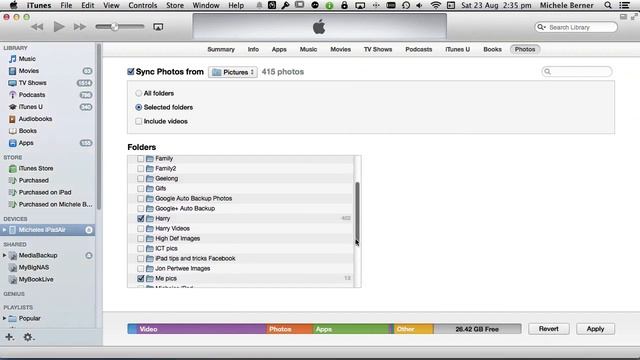Viewport: 640px width, 360px height.
Task: Click the AirPlay icon
Action: pyautogui.click(x=158, y=27)
